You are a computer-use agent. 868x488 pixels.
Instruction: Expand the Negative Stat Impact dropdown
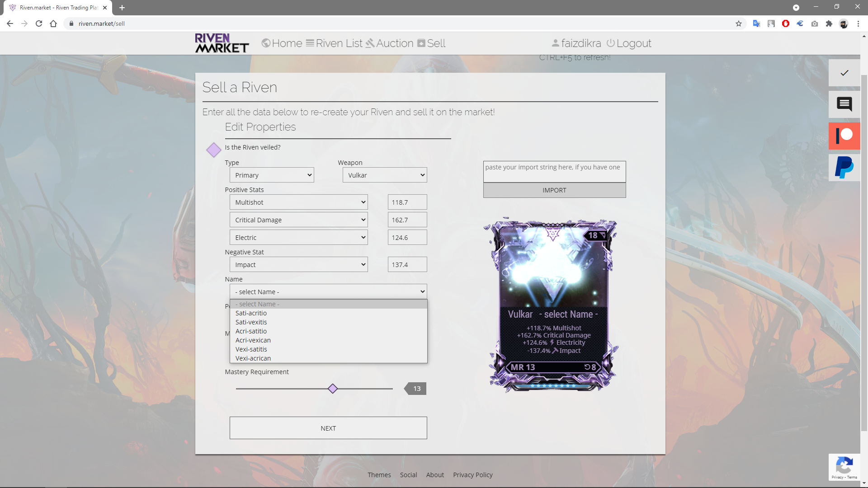click(298, 265)
